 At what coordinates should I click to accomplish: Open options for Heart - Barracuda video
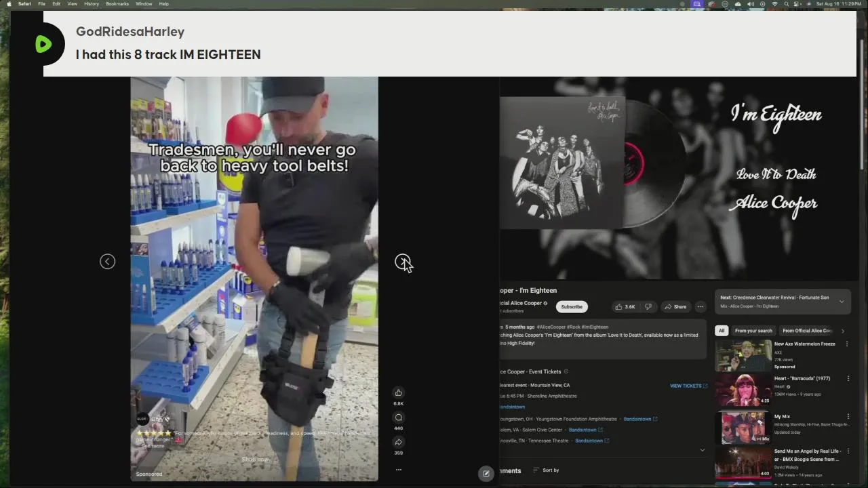click(848, 379)
